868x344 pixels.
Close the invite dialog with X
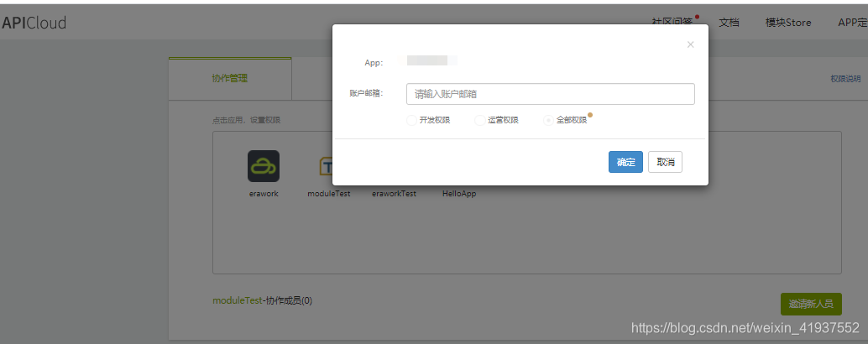690,44
